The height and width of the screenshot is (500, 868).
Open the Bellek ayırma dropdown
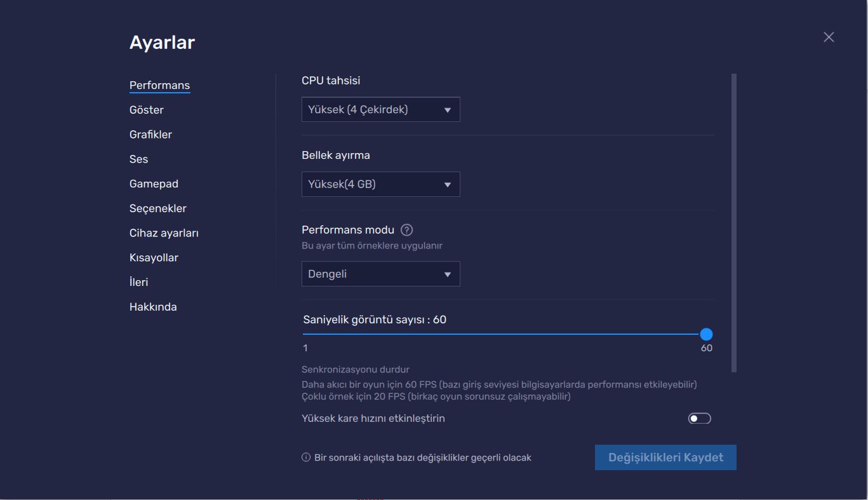click(x=381, y=184)
